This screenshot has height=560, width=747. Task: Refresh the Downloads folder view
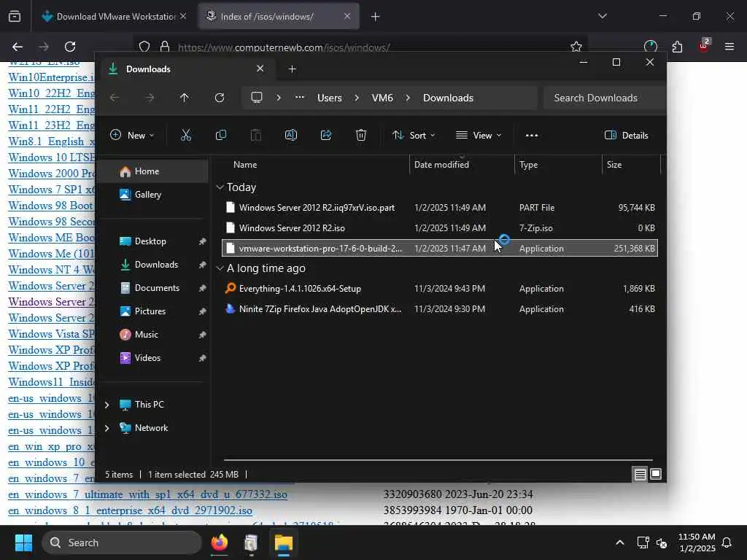220,98
